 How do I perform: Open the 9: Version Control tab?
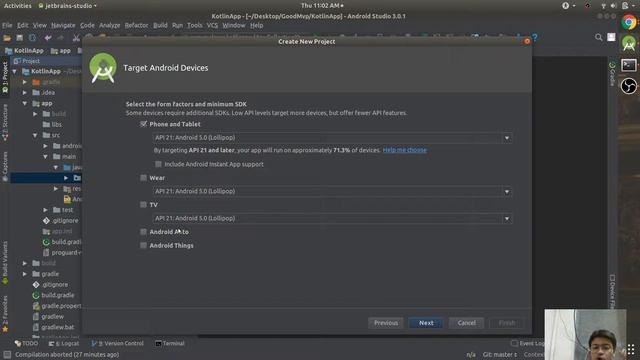click(x=118, y=343)
